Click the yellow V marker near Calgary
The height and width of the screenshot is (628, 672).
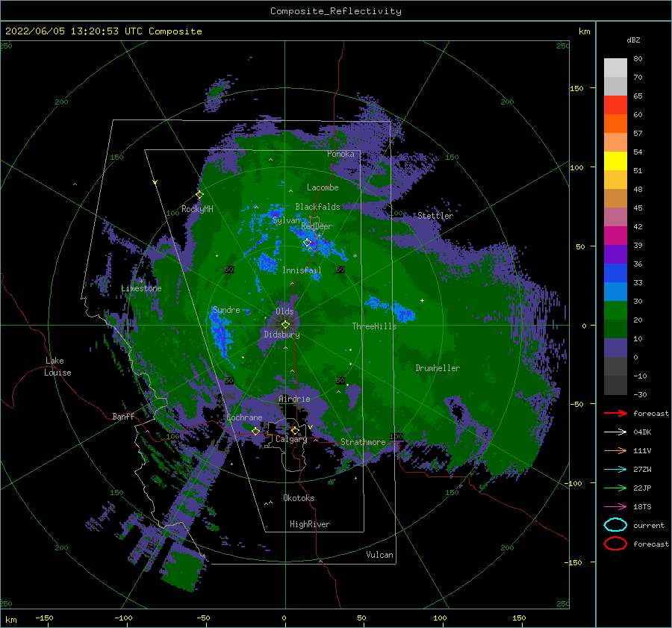[x=311, y=427]
